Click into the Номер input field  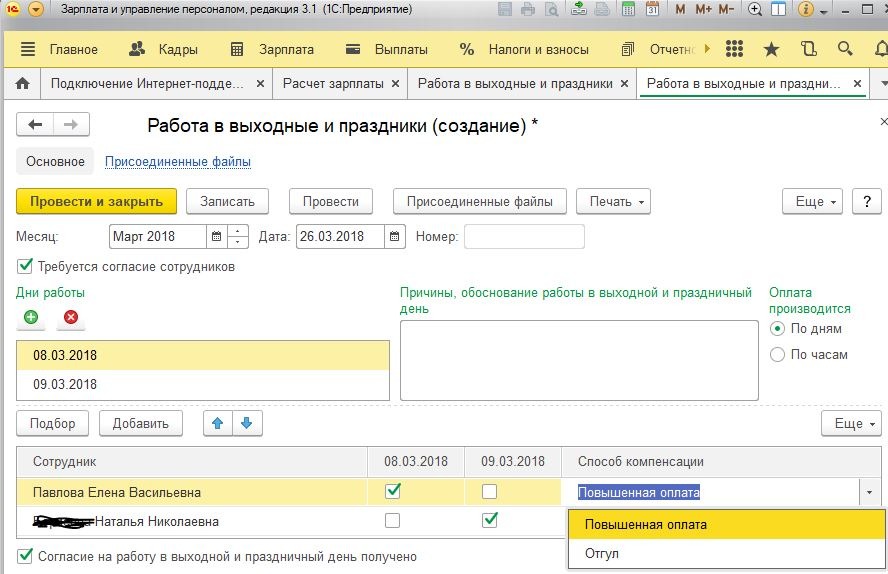tap(524, 237)
